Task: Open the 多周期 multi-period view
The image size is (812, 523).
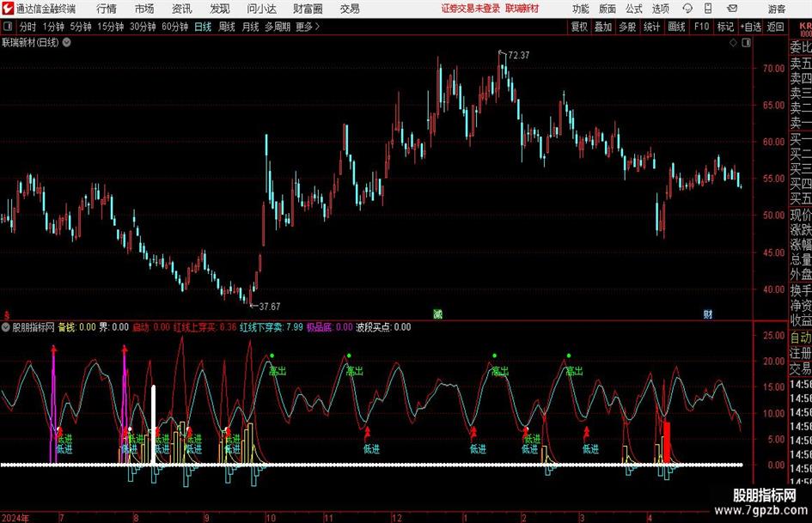Action: coord(278,27)
